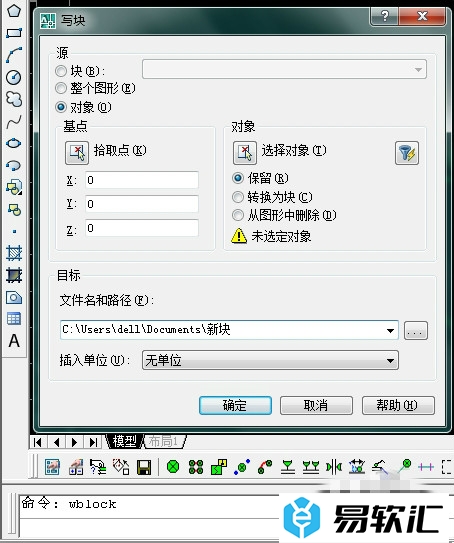Click the X base point input field
Image resolution: width=454 pixels, height=543 pixels.
[142, 180]
